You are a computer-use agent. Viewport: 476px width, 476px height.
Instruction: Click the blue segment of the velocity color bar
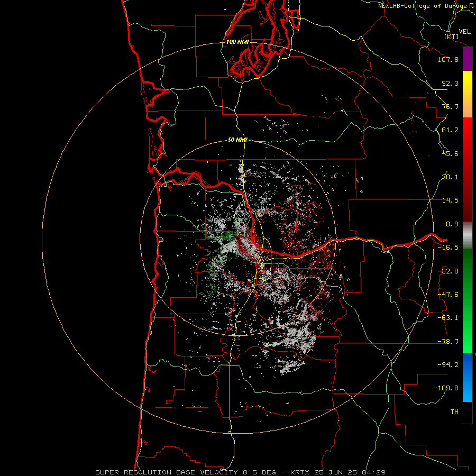[x=467, y=377]
